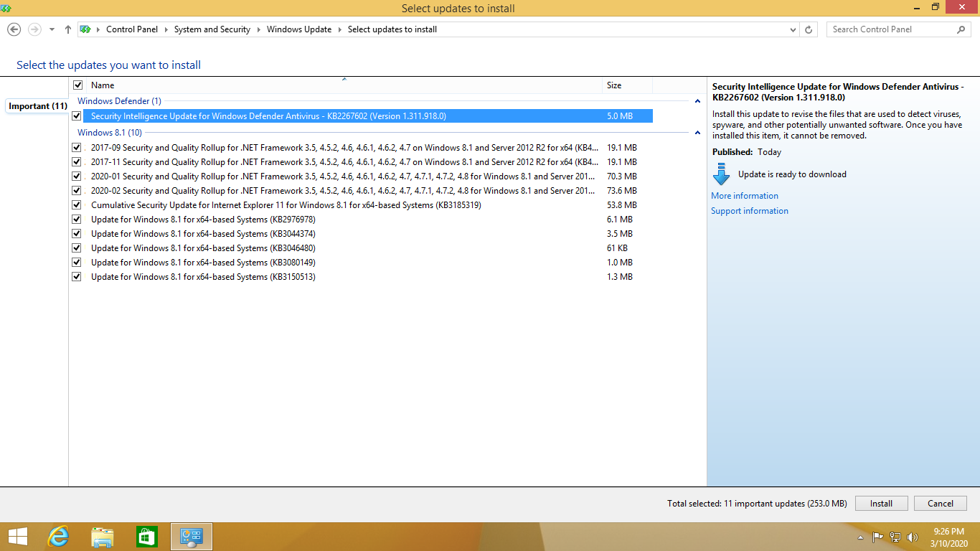
Task: Uncheck KB3080149 update checkbox
Action: [x=77, y=263]
